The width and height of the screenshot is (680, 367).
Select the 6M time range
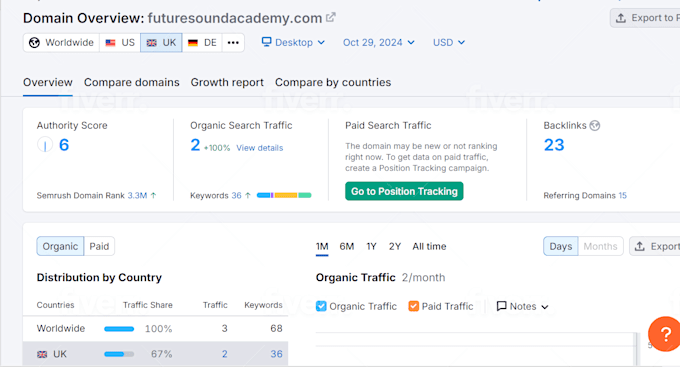347,246
